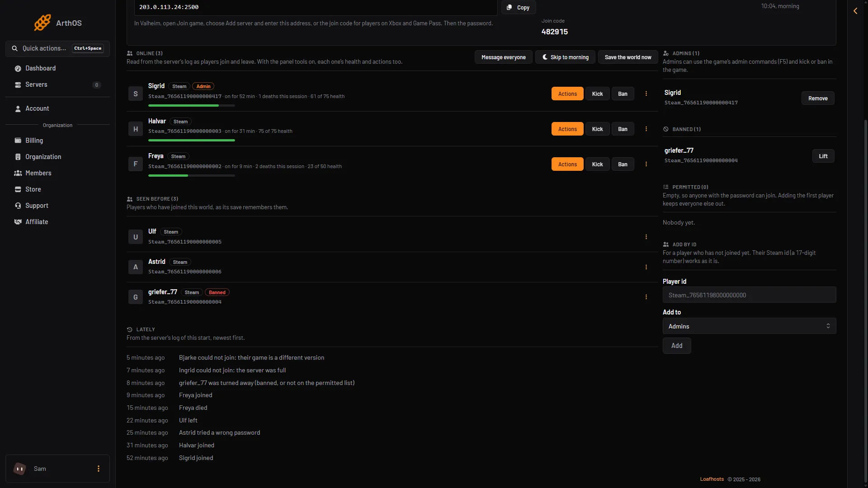Click the Add button under Add to
Image resolution: width=868 pixels, height=488 pixels.
tap(677, 346)
